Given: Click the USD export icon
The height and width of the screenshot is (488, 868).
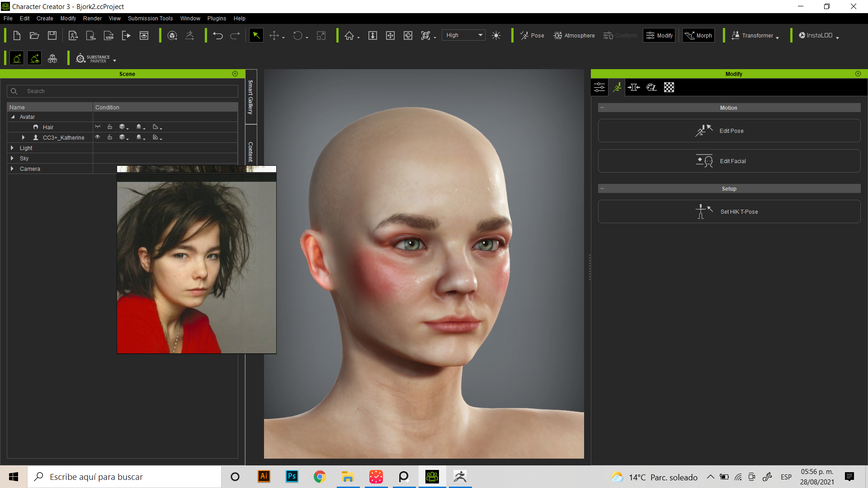Looking at the screenshot, I should click(x=108, y=36).
